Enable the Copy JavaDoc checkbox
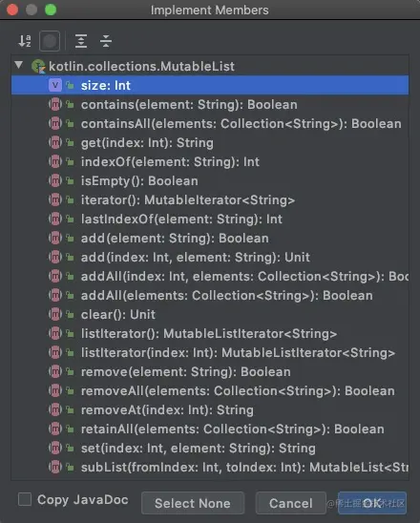Screen dimensions: 420x523 tap(25, 500)
